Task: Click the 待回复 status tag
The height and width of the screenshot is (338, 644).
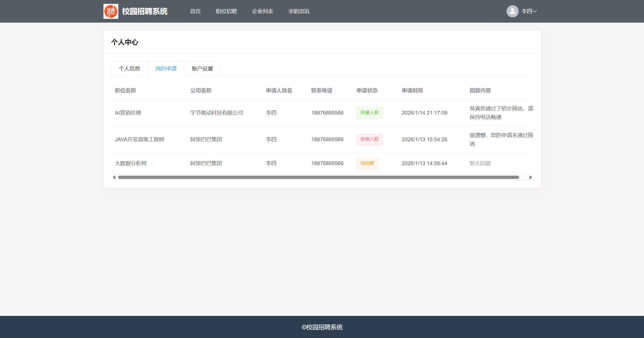Action: 367,163
